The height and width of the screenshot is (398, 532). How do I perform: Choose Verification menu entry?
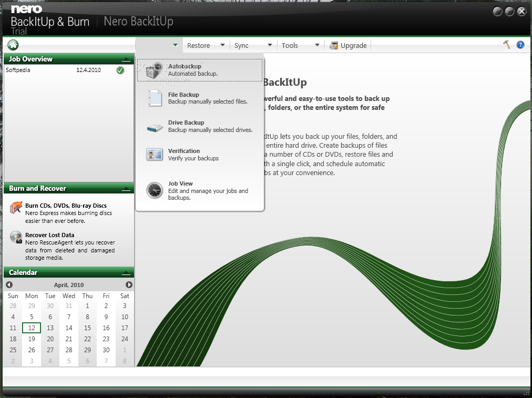[x=200, y=155]
